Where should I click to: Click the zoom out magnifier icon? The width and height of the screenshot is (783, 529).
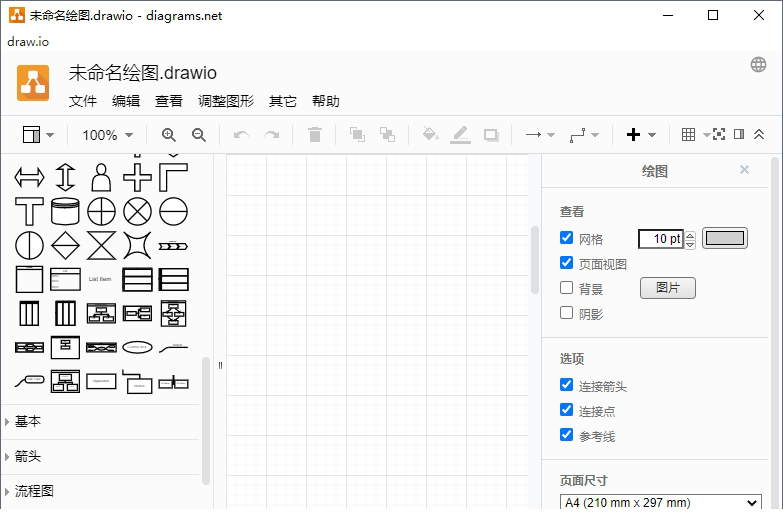[x=199, y=135]
